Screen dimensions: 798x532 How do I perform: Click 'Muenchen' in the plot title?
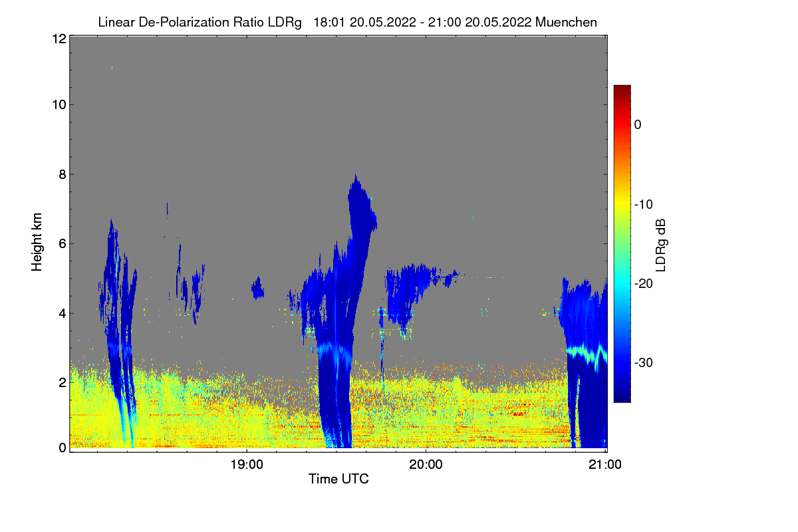(566, 23)
